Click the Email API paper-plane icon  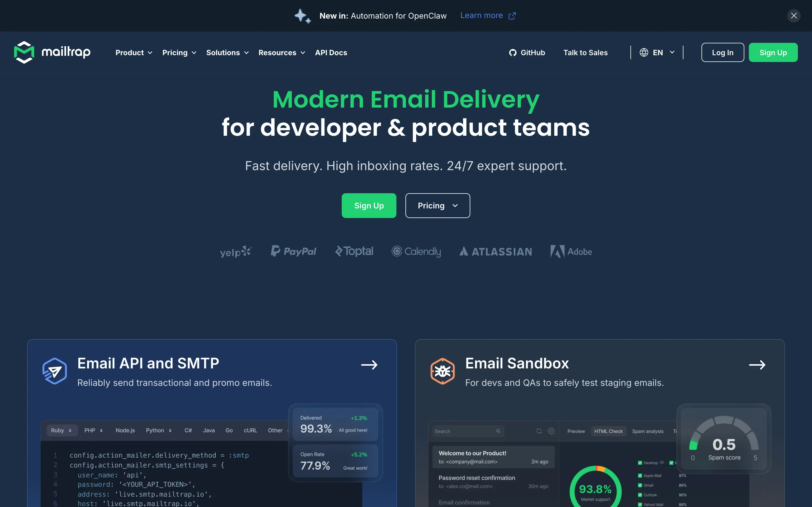(x=54, y=371)
